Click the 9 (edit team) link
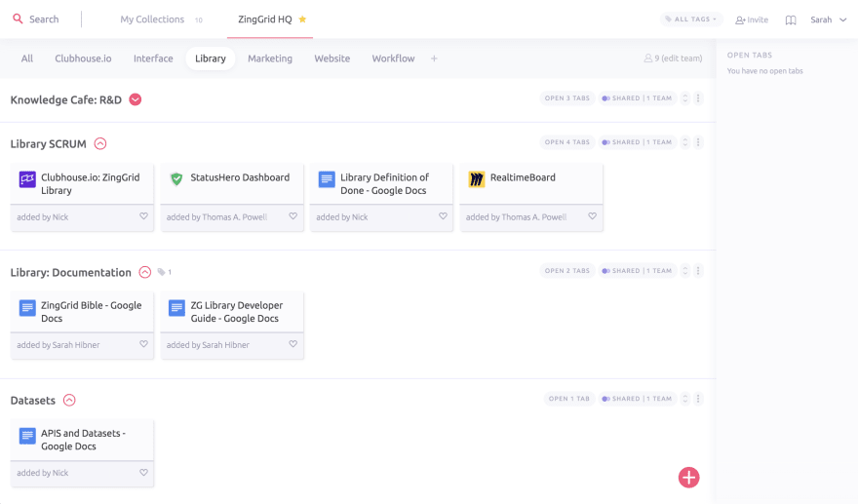Viewport: 858px width, 504px height. pos(673,58)
